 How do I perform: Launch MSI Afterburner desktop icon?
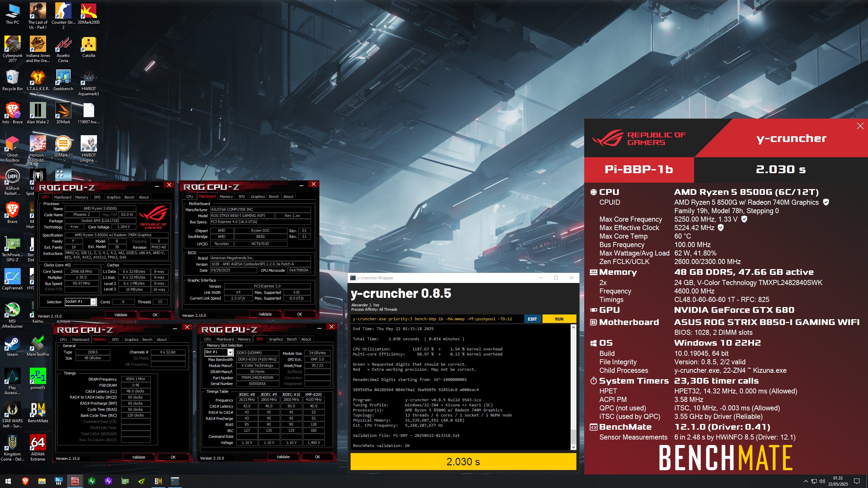(x=13, y=315)
